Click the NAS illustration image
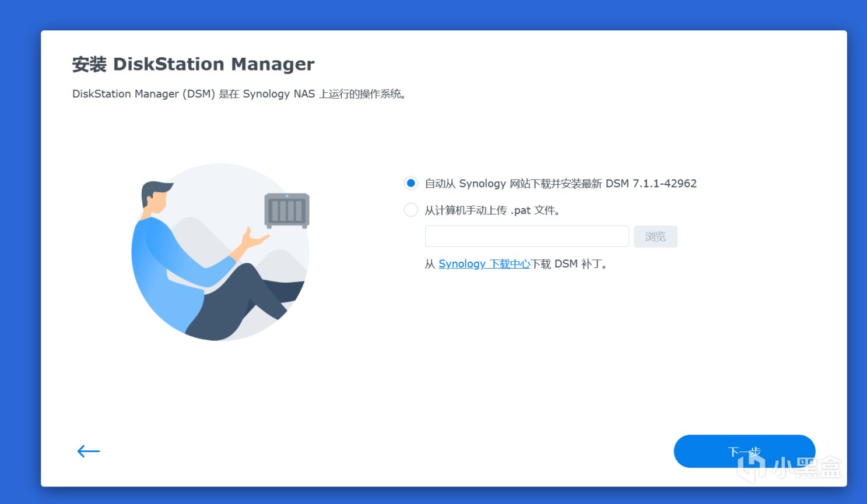 (x=220, y=252)
